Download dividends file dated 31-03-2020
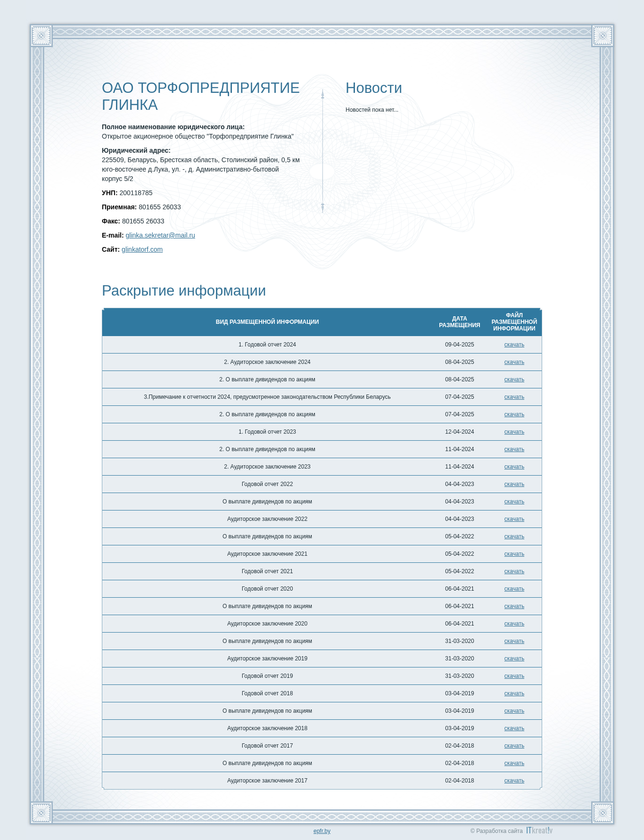 (514, 641)
